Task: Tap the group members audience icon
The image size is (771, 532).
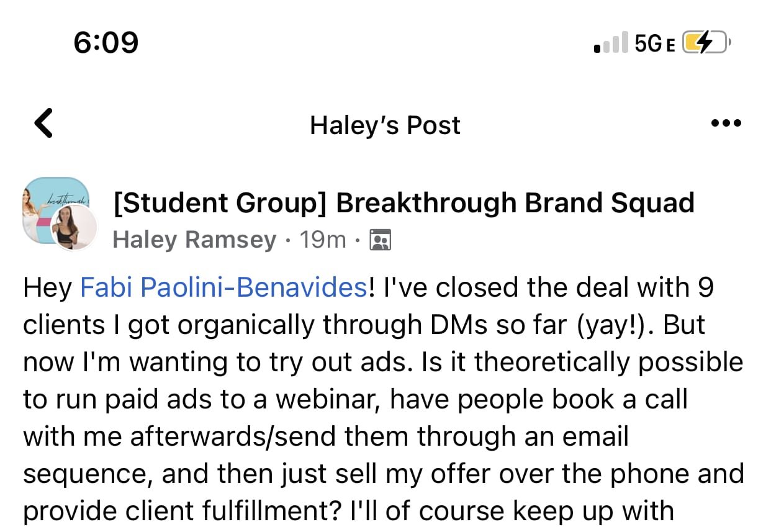Action: pos(380,240)
